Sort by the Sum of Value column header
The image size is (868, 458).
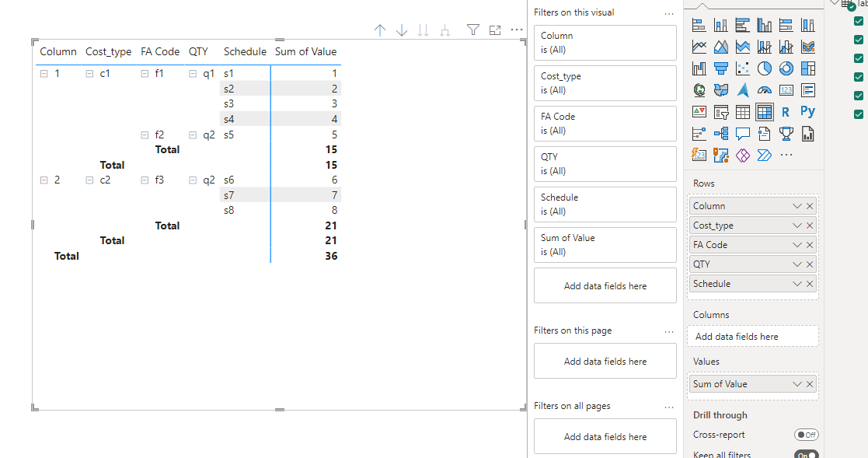305,51
